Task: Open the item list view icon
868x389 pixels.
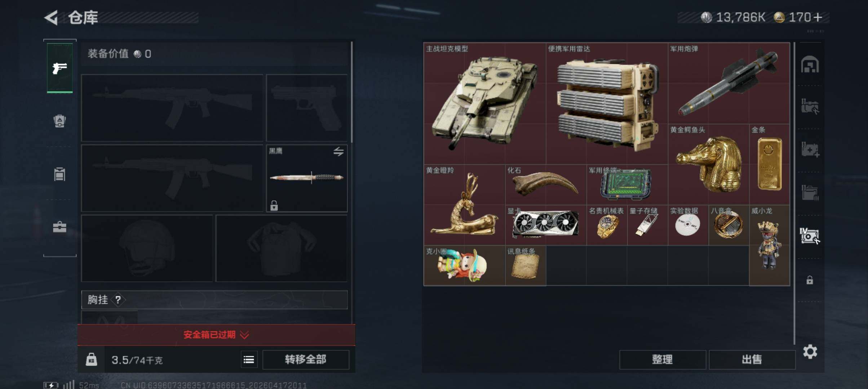Action: click(249, 359)
